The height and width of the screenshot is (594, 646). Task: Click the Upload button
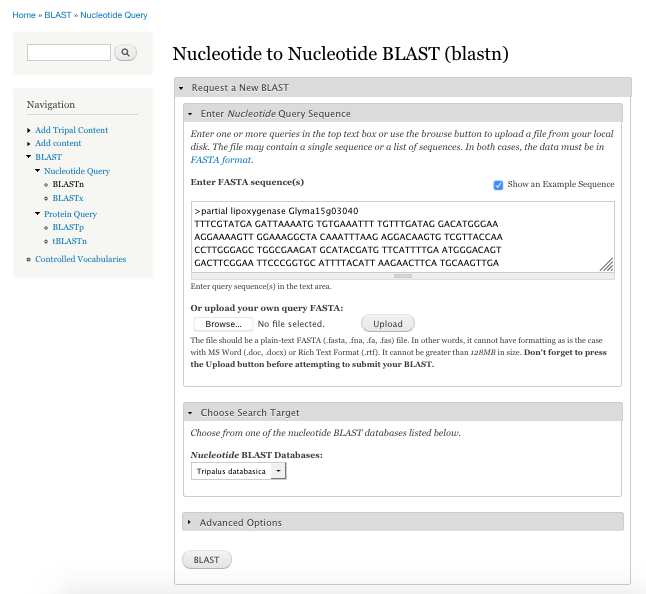[387, 324]
